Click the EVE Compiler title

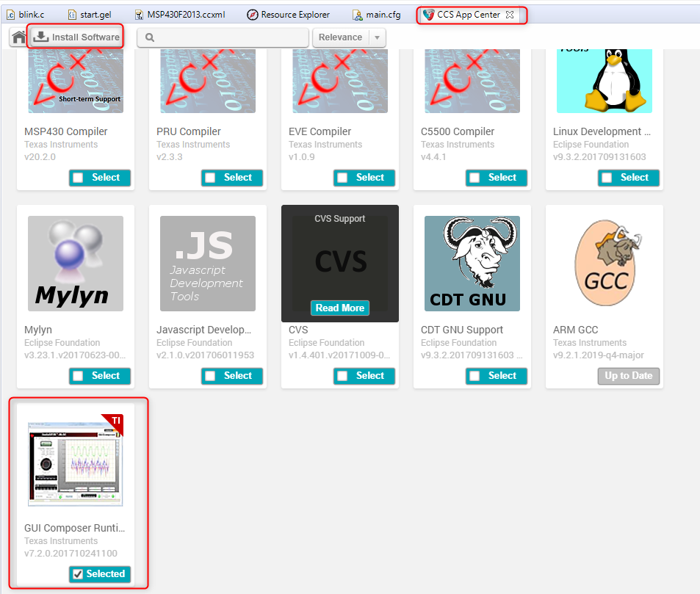(x=320, y=131)
